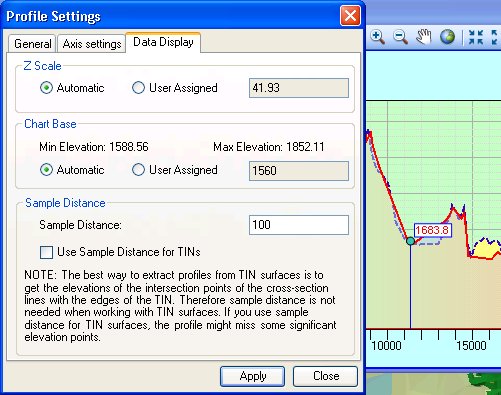Click the fixed zoom in arrows icon

pyautogui.click(x=476, y=37)
